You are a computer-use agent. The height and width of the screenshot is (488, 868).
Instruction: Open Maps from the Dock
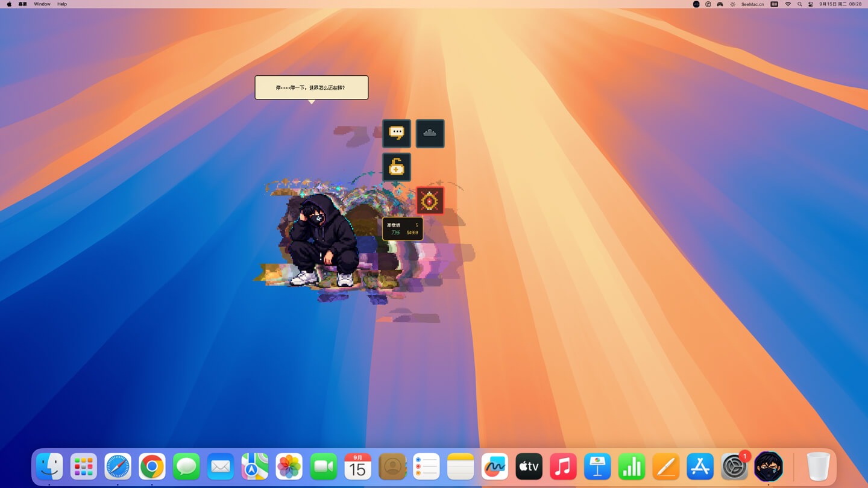coord(255,467)
